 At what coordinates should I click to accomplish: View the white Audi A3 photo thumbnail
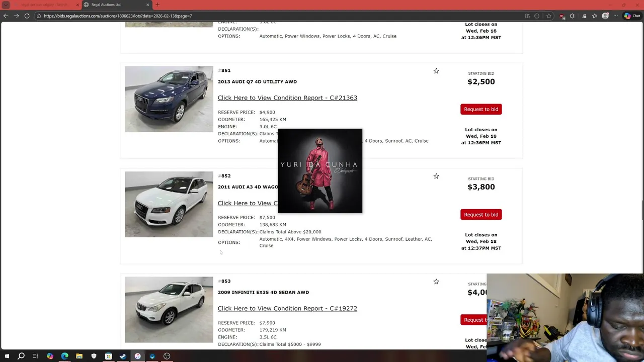coord(169,204)
